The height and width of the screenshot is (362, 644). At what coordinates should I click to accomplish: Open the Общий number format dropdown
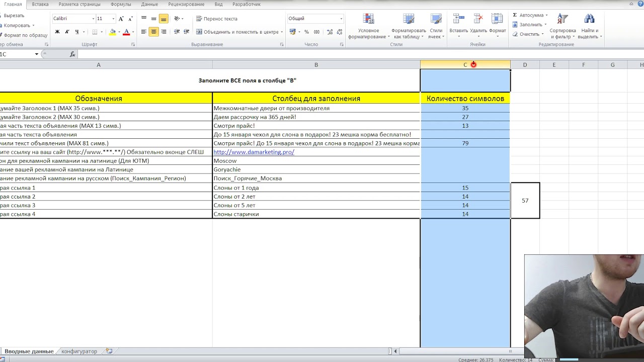pyautogui.click(x=341, y=19)
